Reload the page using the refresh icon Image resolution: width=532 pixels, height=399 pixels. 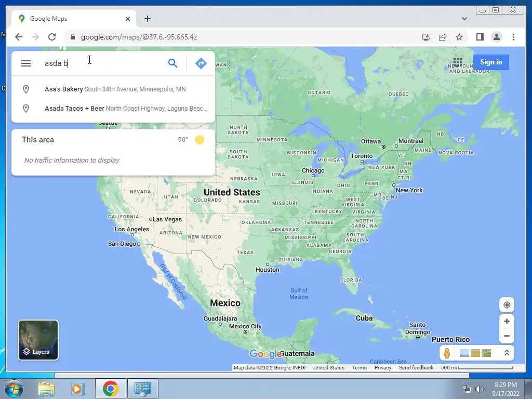(x=52, y=37)
